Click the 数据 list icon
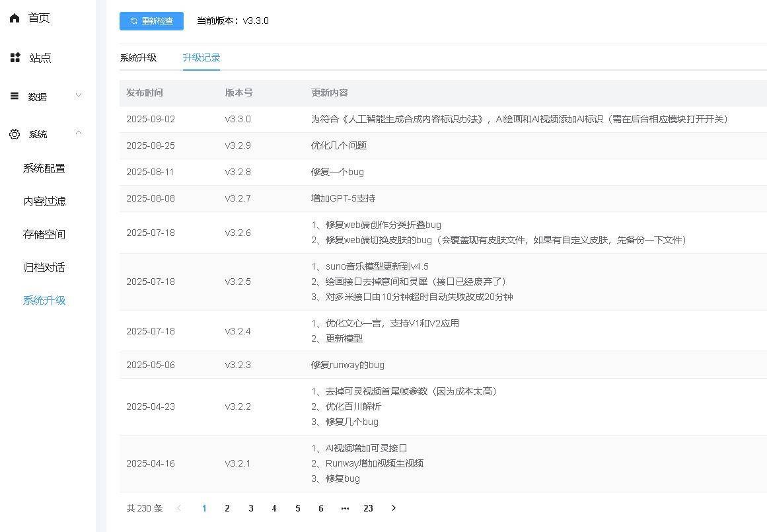 [15, 96]
